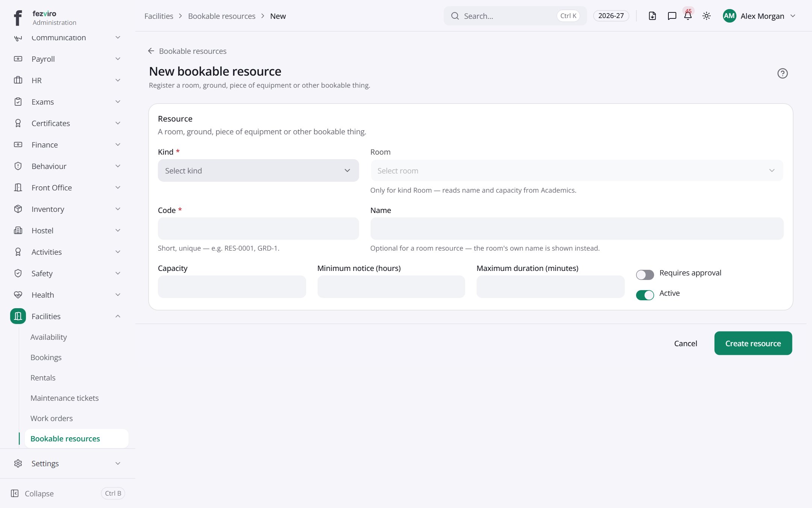The width and height of the screenshot is (812, 508).
Task: Click the Hostel building icon
Action: click(x=18, y=230)
